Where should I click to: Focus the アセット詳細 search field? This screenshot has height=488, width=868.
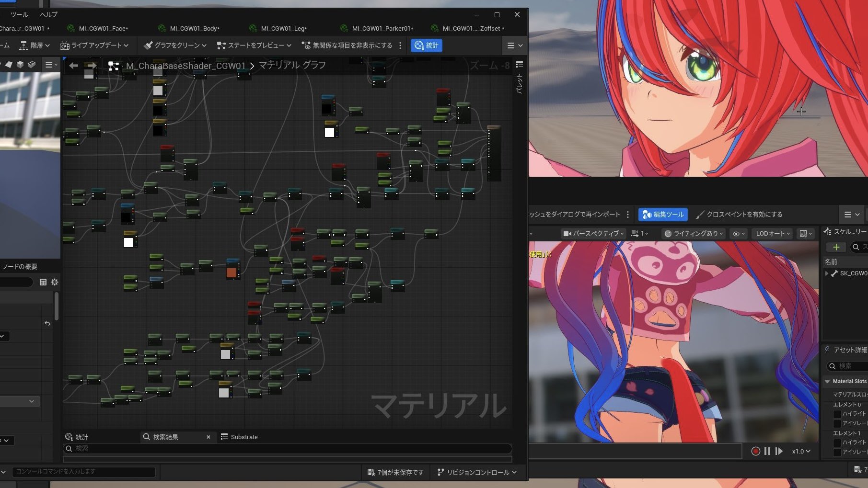(x=846, y=366)
